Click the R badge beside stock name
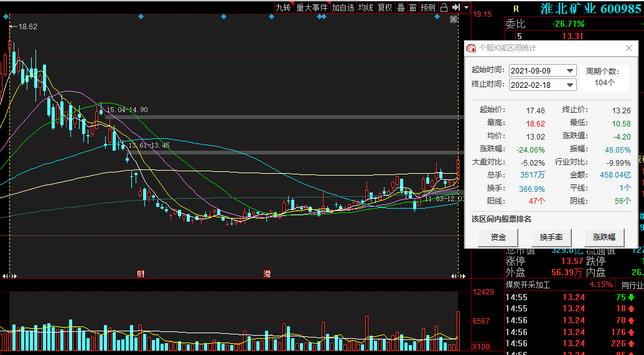 pyautogui.click(x=516, y=8)
